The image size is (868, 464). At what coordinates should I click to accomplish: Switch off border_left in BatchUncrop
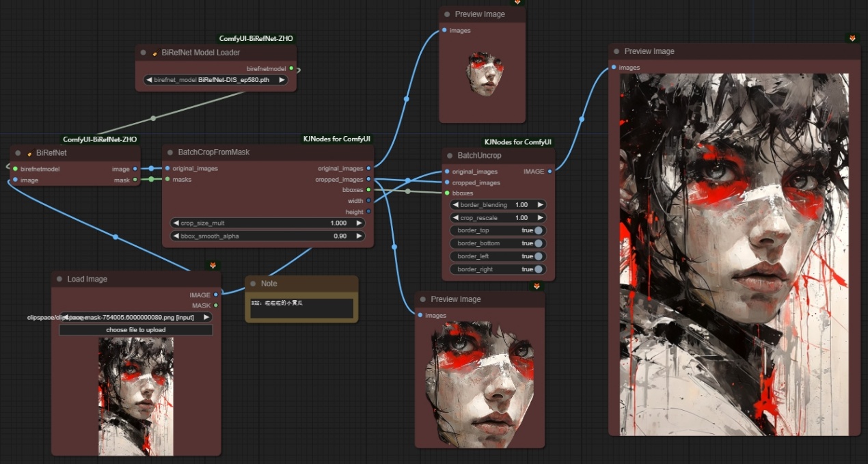[539, 256]
